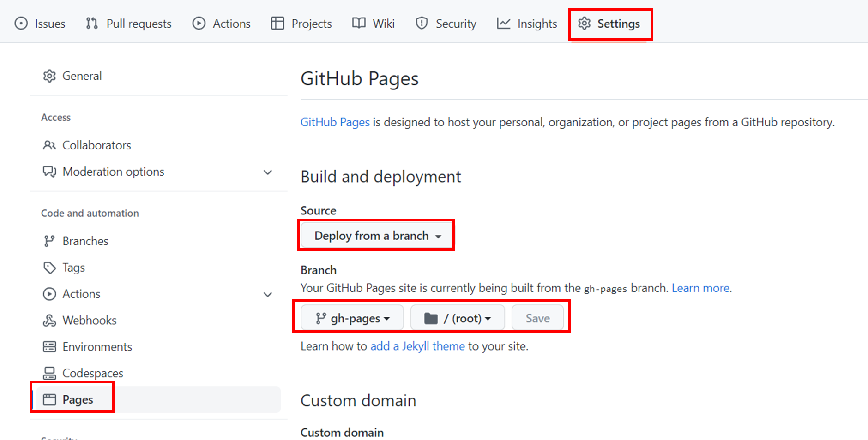Click the Branches icon in sidebar

pyautogui.click(x=49, y=241)
